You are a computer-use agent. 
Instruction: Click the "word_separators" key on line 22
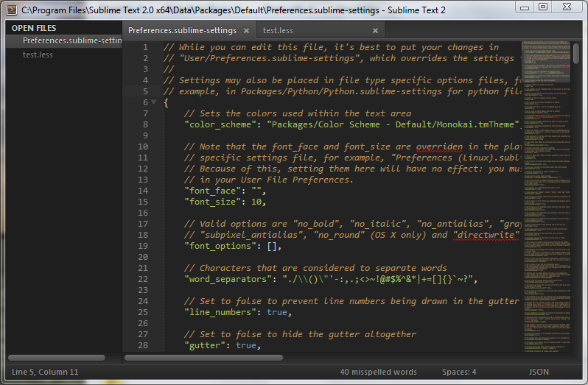(x=228, y=280)
